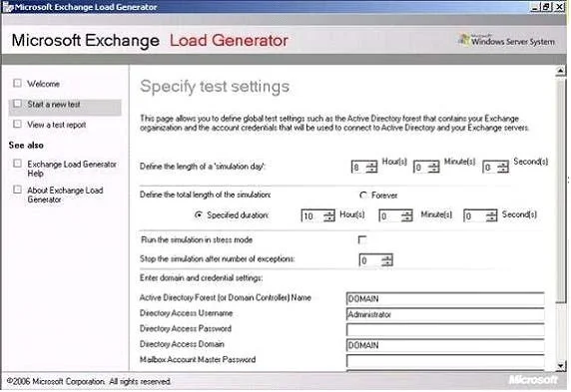Click the specified duration hours field showing 10
Viewport: 571px width, 392px height.
(x=312, y=216)
